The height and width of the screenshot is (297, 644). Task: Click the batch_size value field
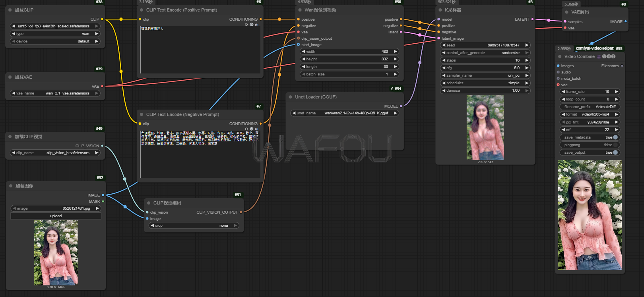click(349, 74)
